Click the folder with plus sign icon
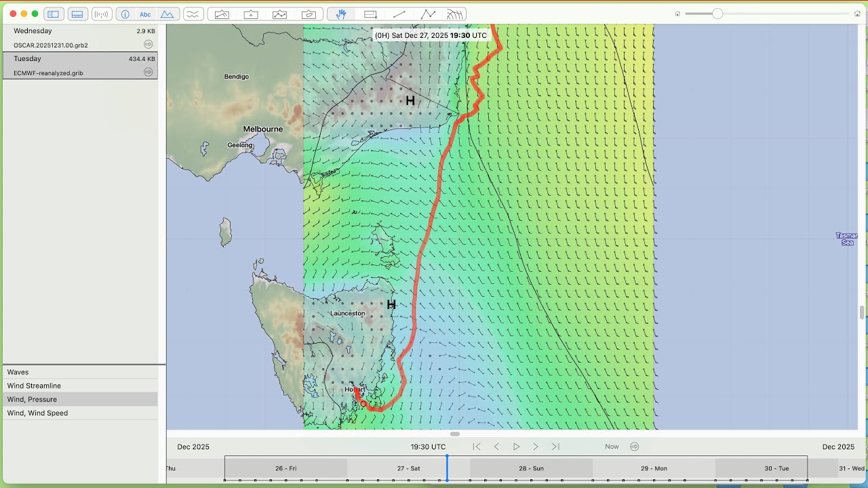 (251, 14)
